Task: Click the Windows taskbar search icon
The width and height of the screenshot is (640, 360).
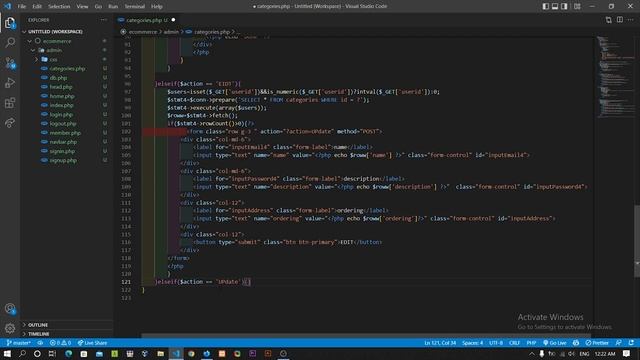Action: 22,353
